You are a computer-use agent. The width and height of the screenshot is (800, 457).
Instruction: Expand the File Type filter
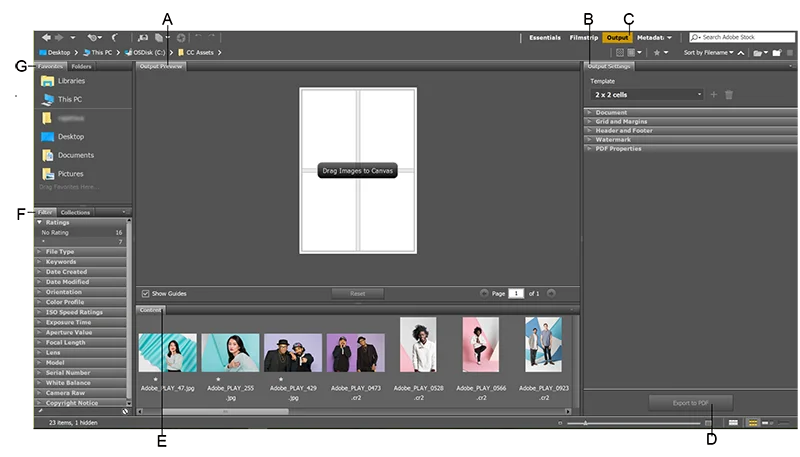point(81,252)
